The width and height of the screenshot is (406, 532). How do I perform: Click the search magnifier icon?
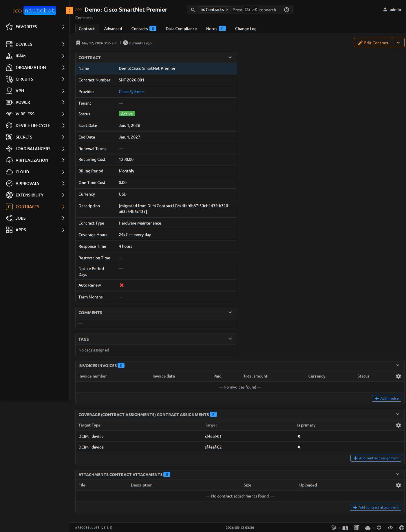193,10
